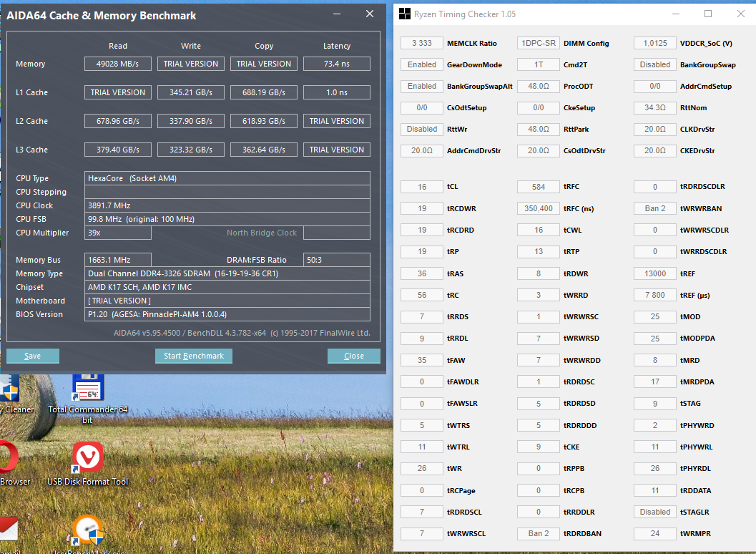Image resolution: width=756 pixels, height=554 pixels.
Task: Minimize the AIDA64 benchmark window
Action: point(337,14)
